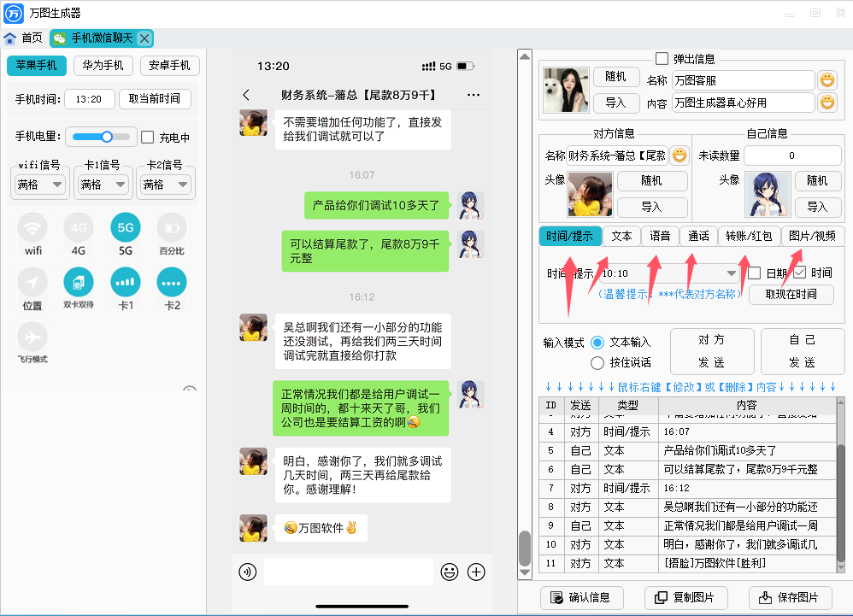Toggle the 飞行模式 airplane mode icon
The height and width of the screenshot is (616, 853).
point(32,337)
